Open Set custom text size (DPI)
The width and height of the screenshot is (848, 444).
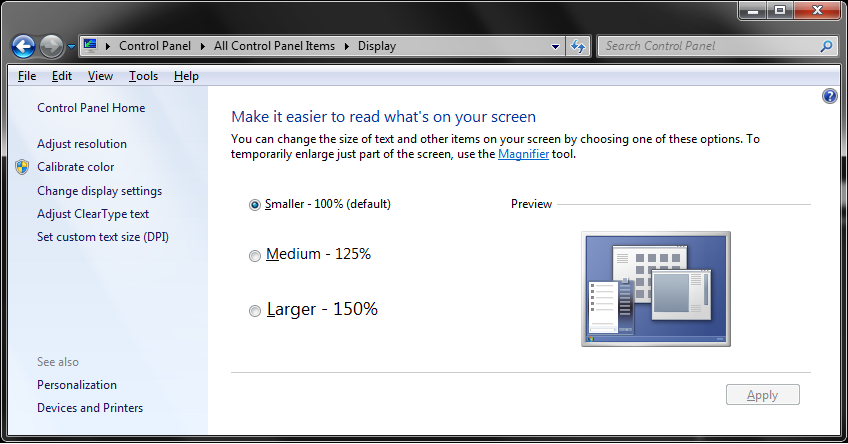(x=103, y=237)
